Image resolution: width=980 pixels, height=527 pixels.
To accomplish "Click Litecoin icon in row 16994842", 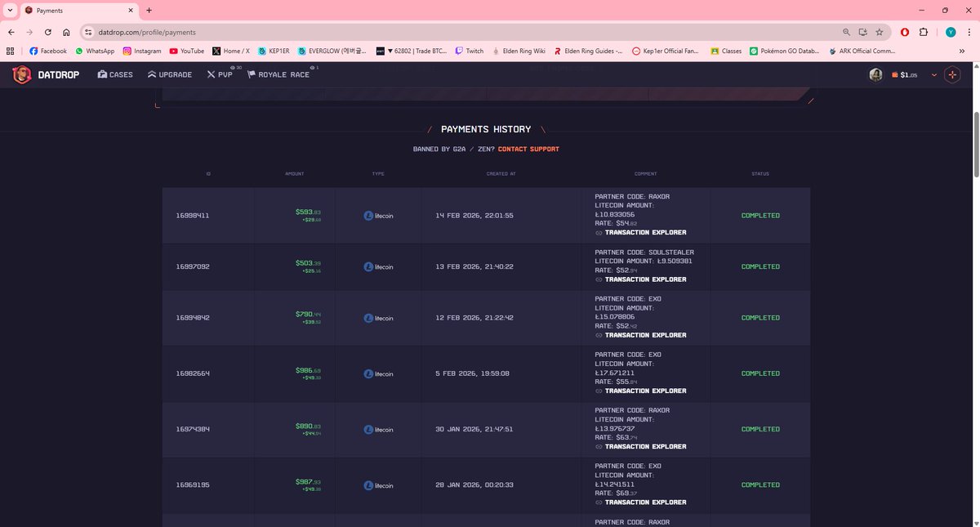I will tap(368, 318).
